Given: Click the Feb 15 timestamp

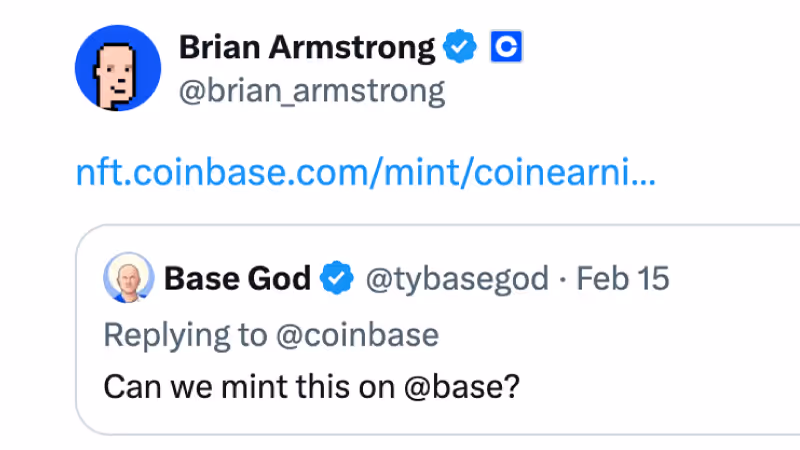Looking at the screenshot, I should point(623,279).
